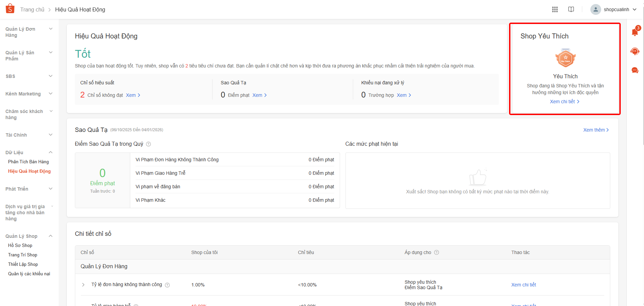Click the Shopee logo icon

point(10,9)
